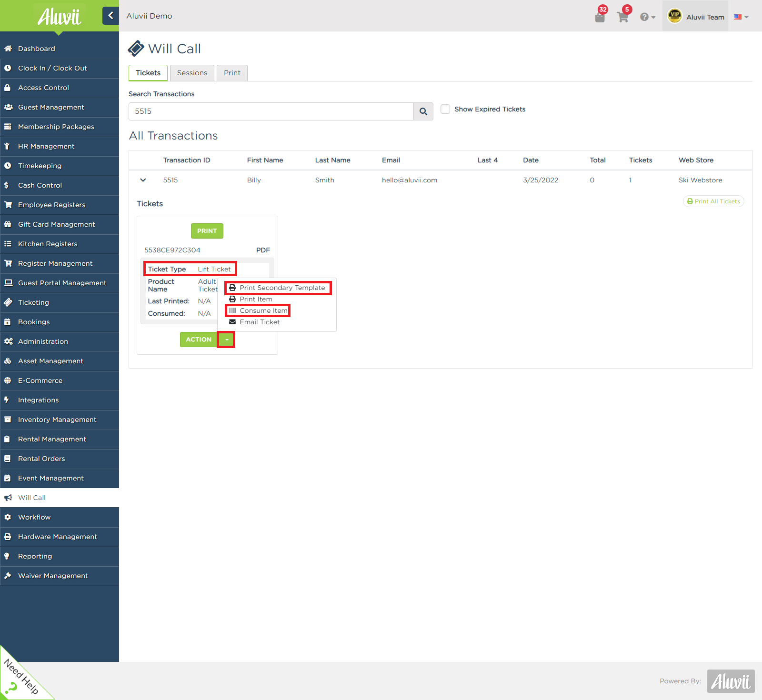
Task: Click the Powered By Aluvii logo
Action: pyautogui.click(x=731, y=681)
